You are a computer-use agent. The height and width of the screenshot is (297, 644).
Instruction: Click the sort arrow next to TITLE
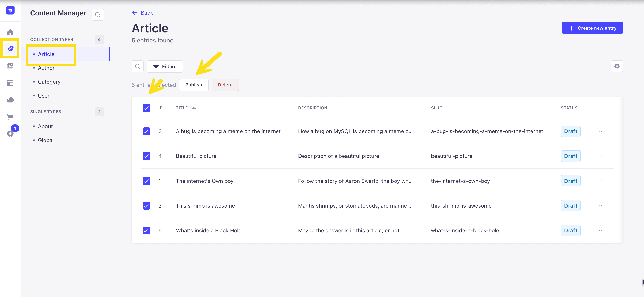[x=193, y=108]
